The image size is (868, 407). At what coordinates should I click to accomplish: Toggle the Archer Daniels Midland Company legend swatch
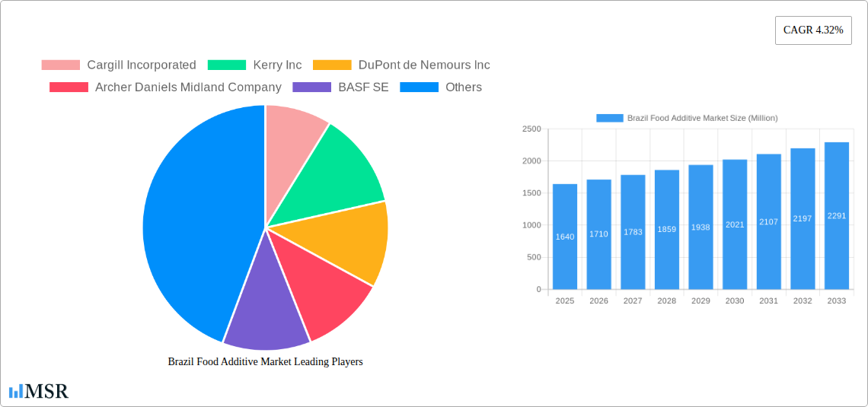[x=69, y=87]
